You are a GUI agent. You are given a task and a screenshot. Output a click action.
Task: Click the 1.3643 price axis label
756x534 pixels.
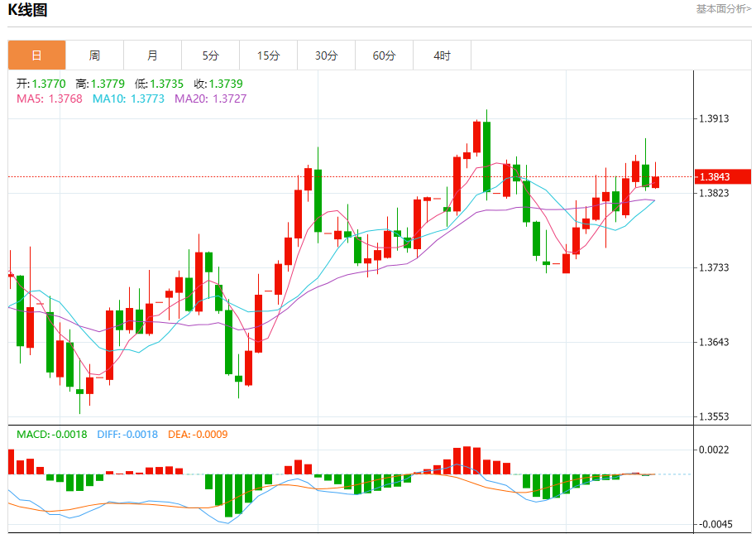pos(714,342)
